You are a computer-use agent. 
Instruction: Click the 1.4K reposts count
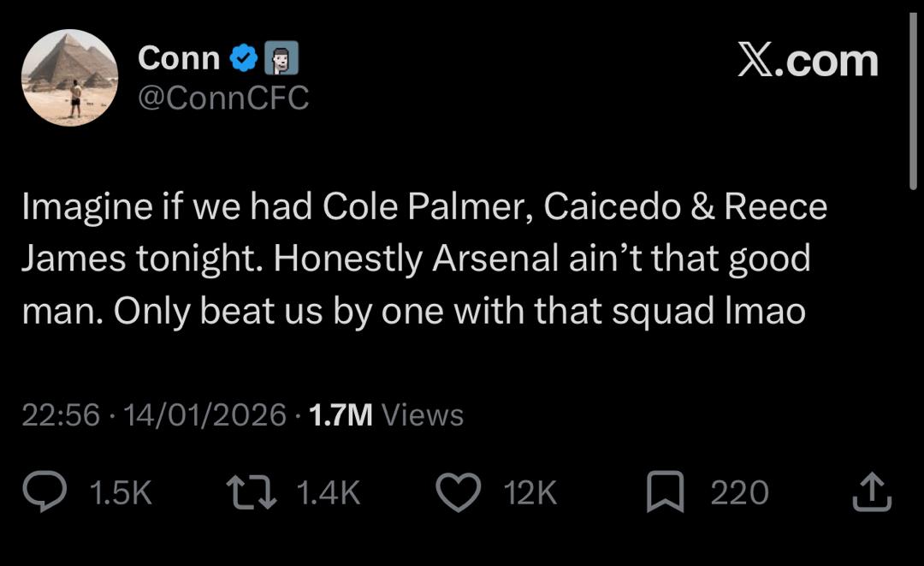(328, 493)
